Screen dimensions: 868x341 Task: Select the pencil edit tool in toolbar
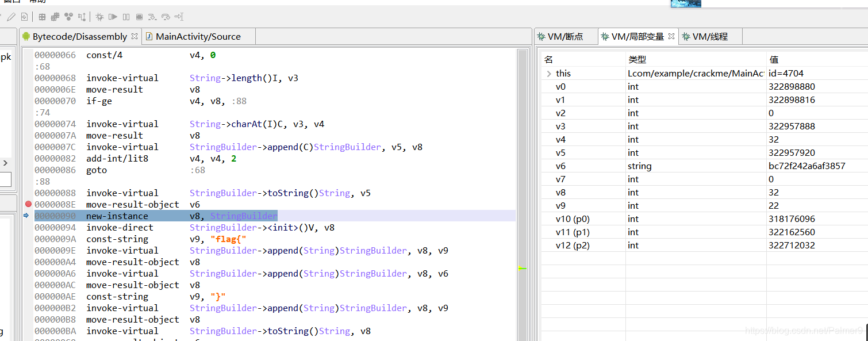tap(11, 17)
